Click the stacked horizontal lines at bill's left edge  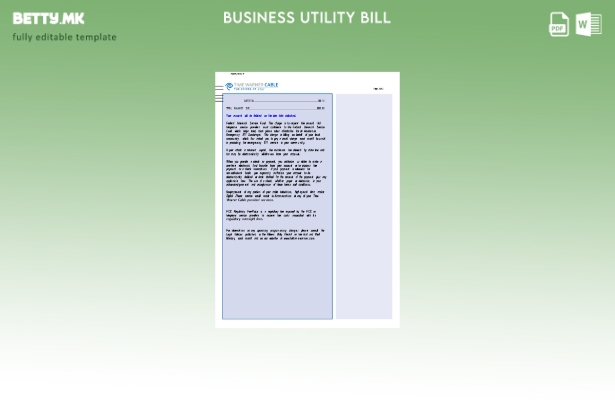click(218, 94)
